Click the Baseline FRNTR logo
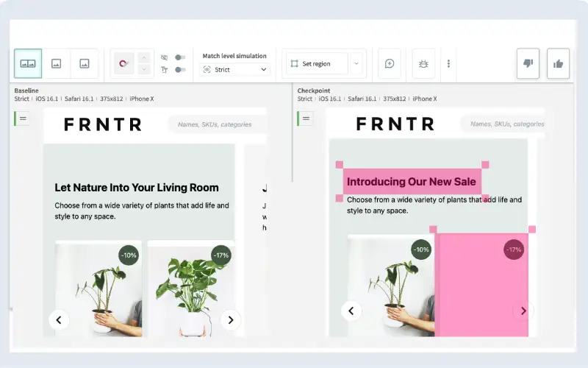Image resolution: width=588 pixels, height=368 pixels. coord(103,124)
